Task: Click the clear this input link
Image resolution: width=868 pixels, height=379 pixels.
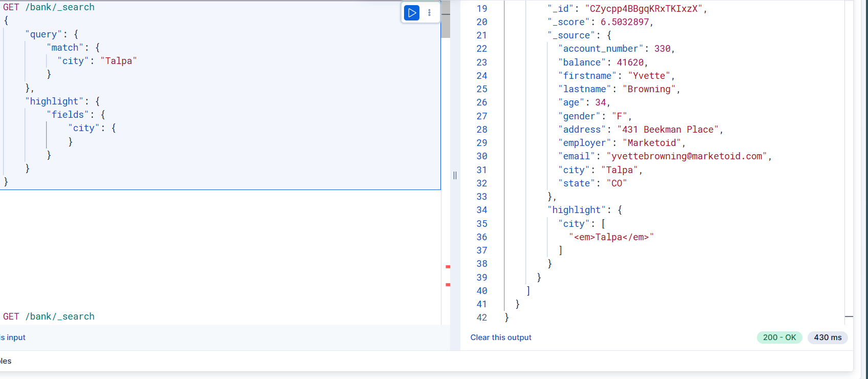Action: pyautogui.click(x=13, y=338)
